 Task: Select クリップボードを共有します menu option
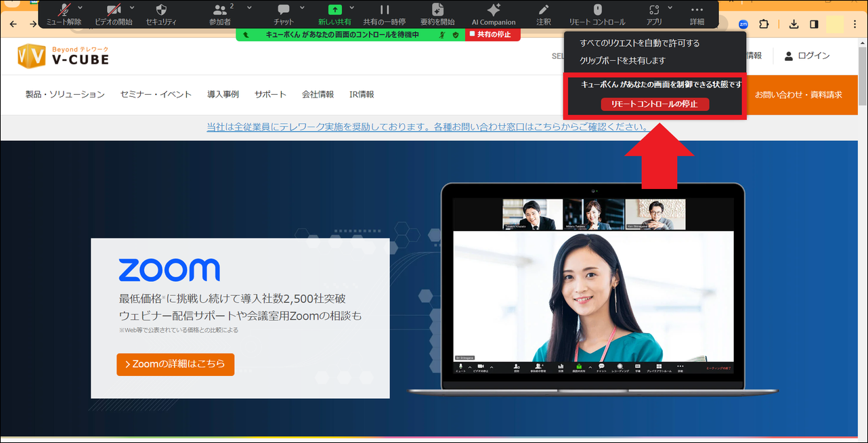622,60
